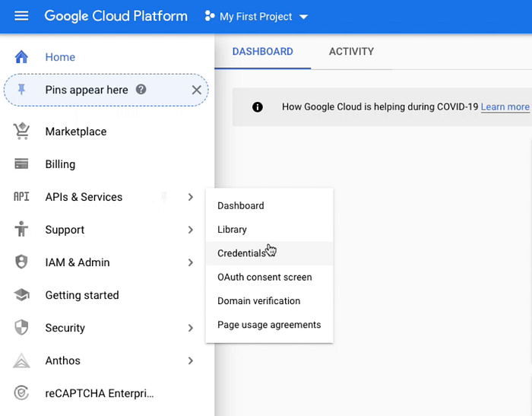This screenshot has width=532, height=416.
Task: Select OAuth consent screen in submenu
Action: (269, 277)
